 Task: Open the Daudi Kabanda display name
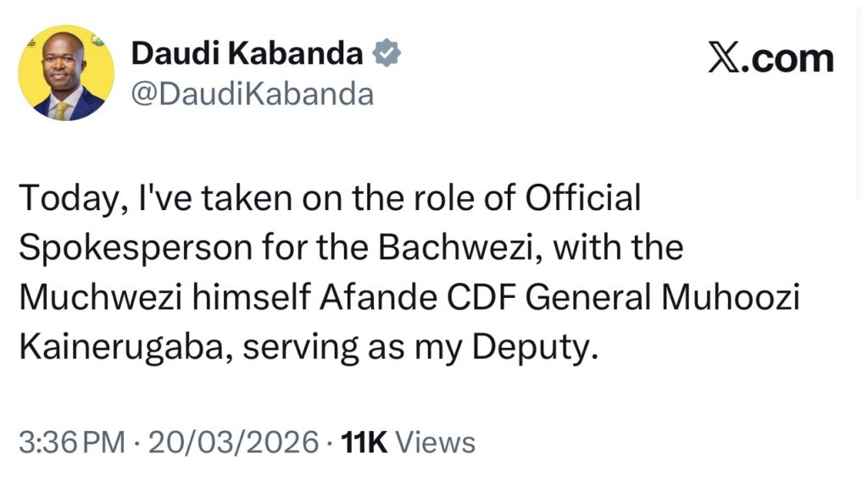pyautogui.click(x=248, y=55)
